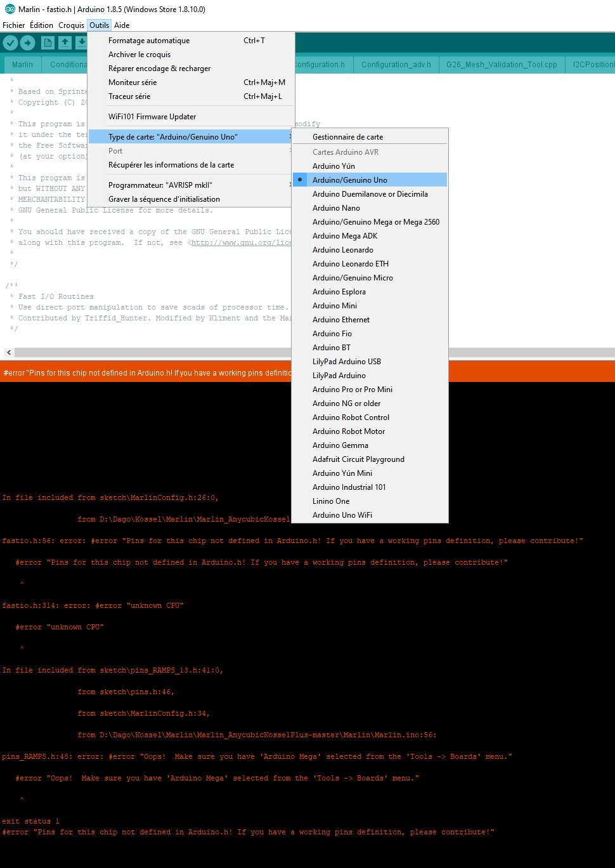Click the 'exit status 1' console line

tap(30, 821)
